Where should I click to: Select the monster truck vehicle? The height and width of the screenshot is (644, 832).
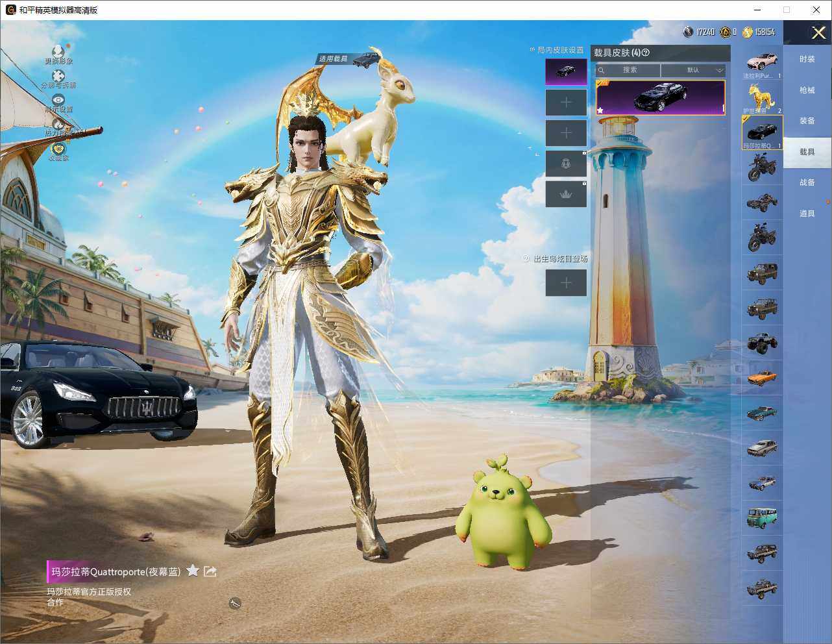pyautogui.click(x=763, y=343)
